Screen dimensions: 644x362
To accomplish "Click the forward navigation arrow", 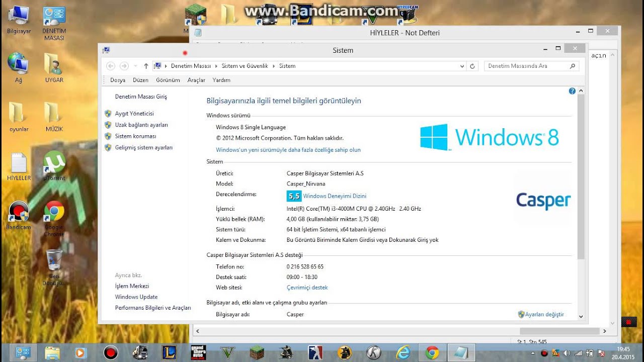I will (x=124, y=66).
